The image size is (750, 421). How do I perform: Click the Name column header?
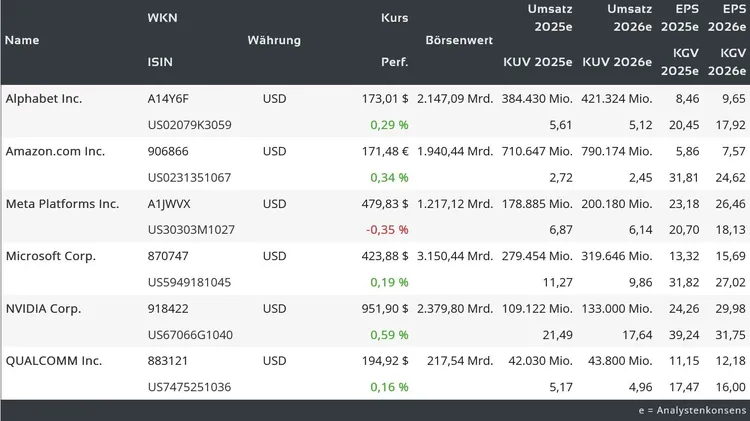click(x=22, y=40)
